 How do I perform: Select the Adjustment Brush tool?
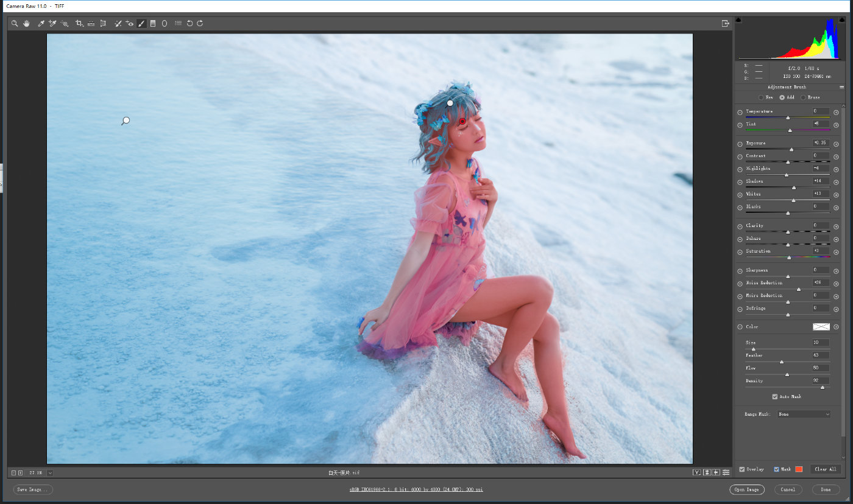(x=141, y=24)
